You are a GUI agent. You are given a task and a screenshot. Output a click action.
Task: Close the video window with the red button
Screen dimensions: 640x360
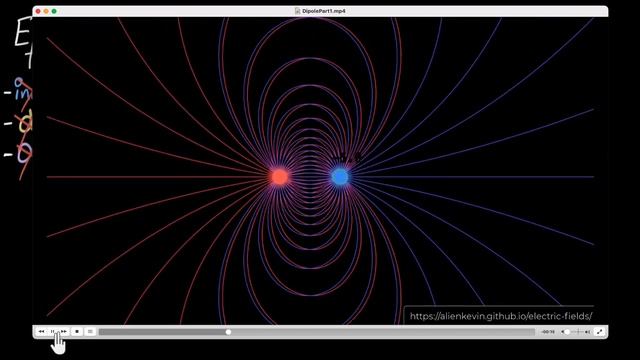[x=38, y=11]
